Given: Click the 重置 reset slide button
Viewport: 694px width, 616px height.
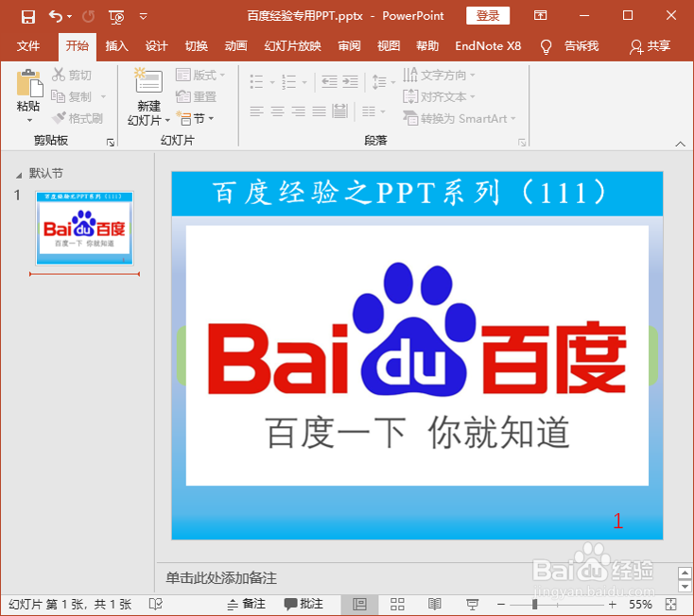Looking at the screenshot, I should (x=196, y=96).
